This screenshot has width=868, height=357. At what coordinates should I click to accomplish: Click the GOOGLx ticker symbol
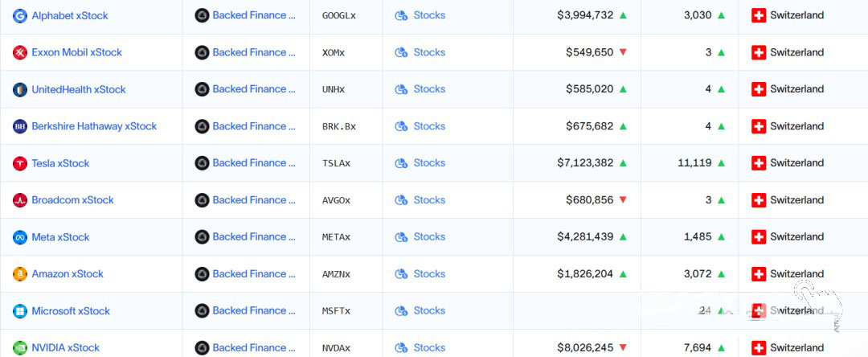[338, 15]
